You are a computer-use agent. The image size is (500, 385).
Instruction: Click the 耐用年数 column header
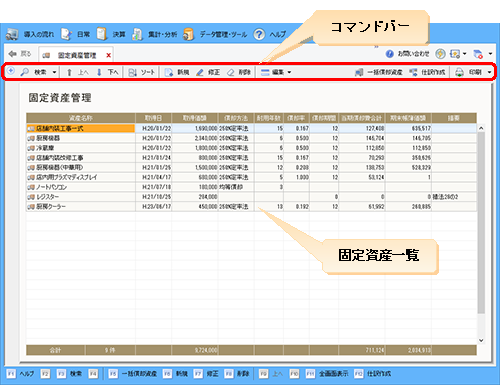(x=269, y=118)
